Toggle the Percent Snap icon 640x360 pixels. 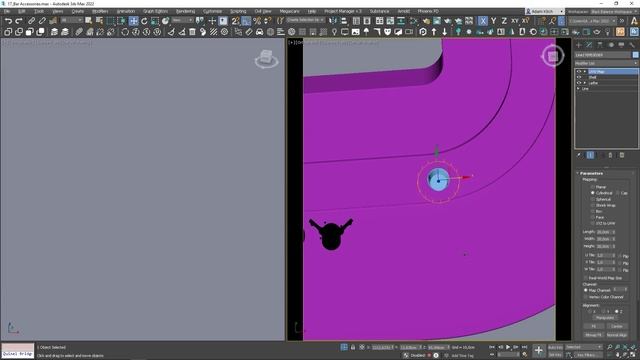257,21
